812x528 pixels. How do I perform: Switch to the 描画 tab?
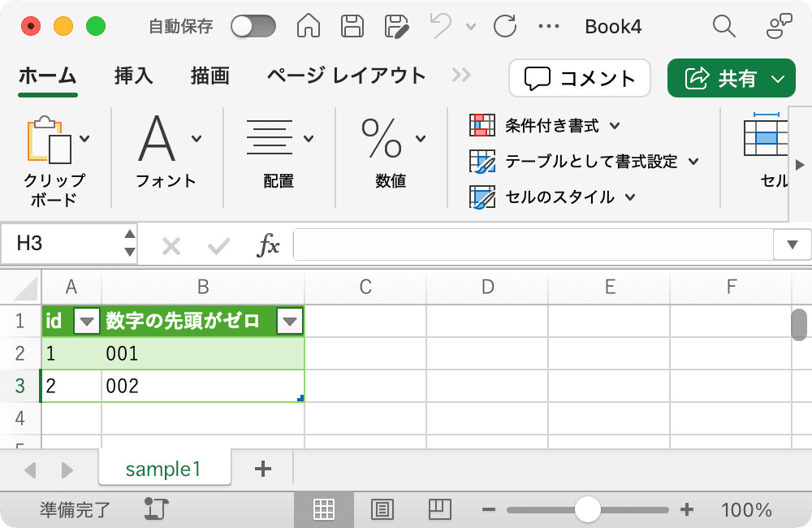point(209,76)
